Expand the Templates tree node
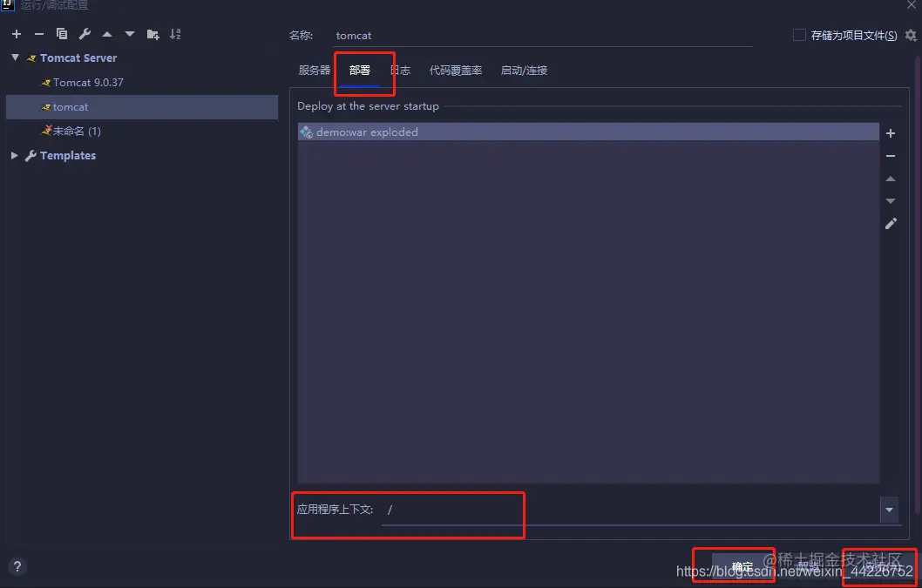The image size is (922, 588). coord(13,155)
